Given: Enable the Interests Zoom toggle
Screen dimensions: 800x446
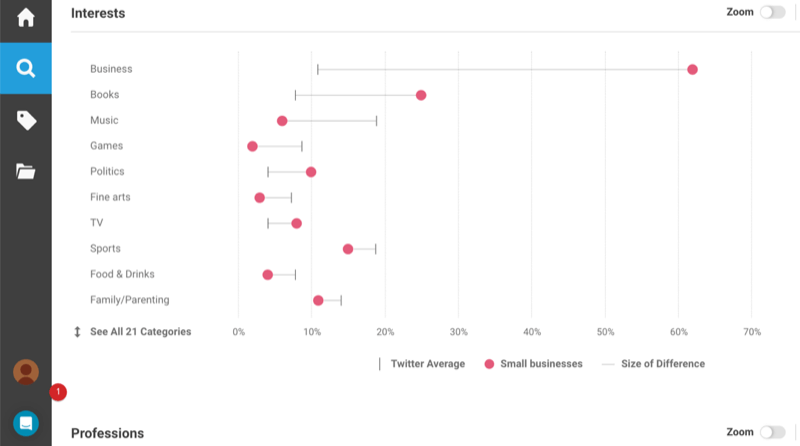Looking at the screenshot, I should coord(772,13).
